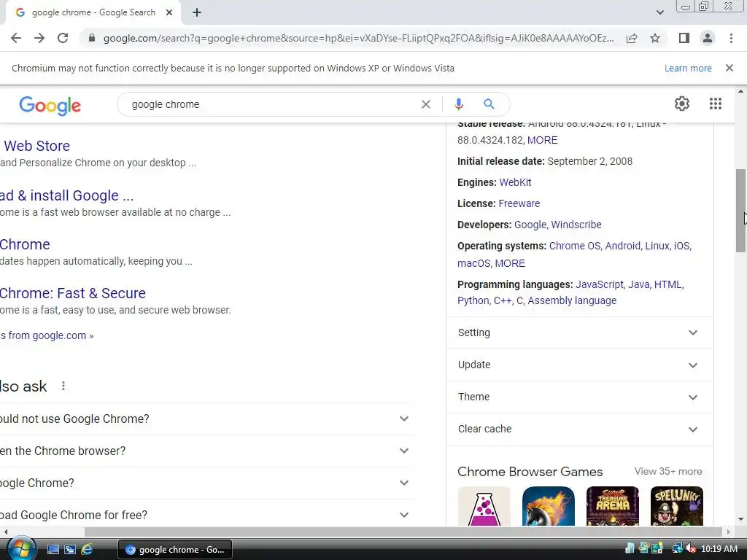
Task: Select the google chrome Google Search tab
Action: coord(93,12)
